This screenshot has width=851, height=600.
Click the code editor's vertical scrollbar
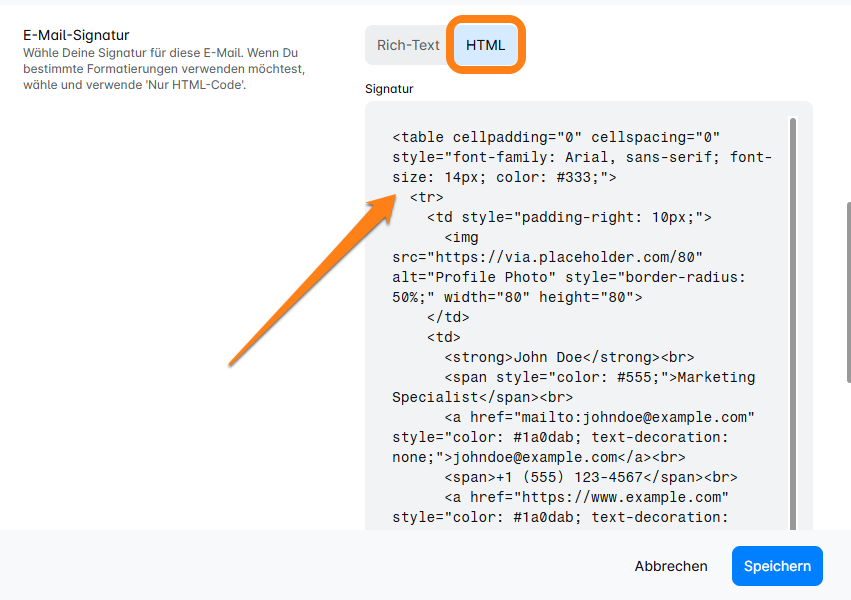(793, 323)
